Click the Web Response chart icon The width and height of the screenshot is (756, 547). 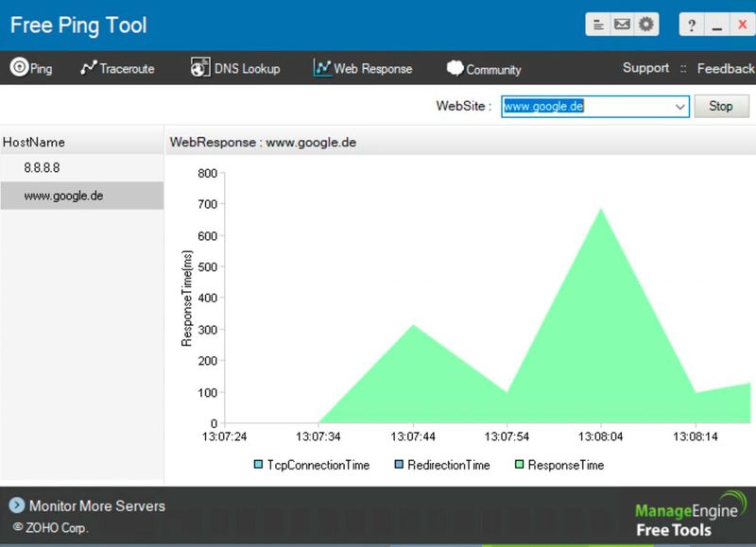click(324, 68)
